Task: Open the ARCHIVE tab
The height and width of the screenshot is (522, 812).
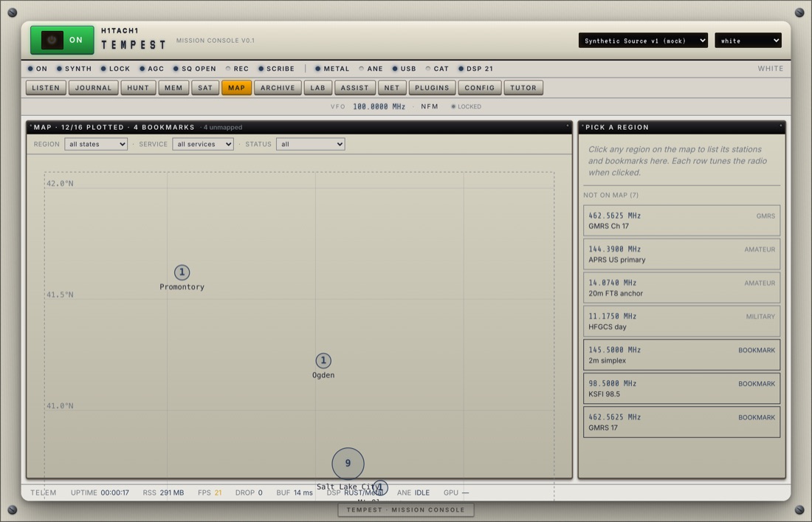Action: [278, 88]
